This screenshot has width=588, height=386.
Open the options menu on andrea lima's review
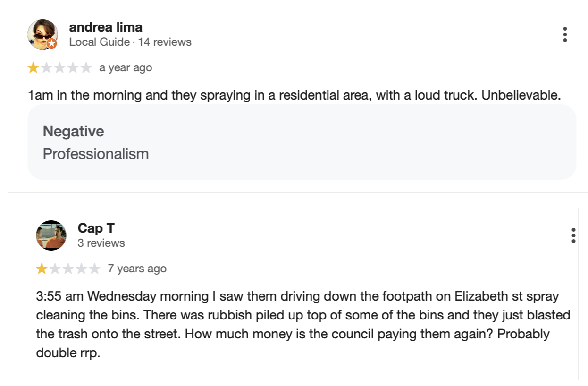(565, 34)
